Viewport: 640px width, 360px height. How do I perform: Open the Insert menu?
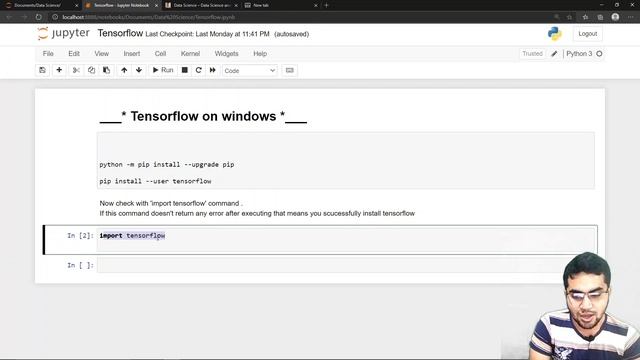coord(132,53)
